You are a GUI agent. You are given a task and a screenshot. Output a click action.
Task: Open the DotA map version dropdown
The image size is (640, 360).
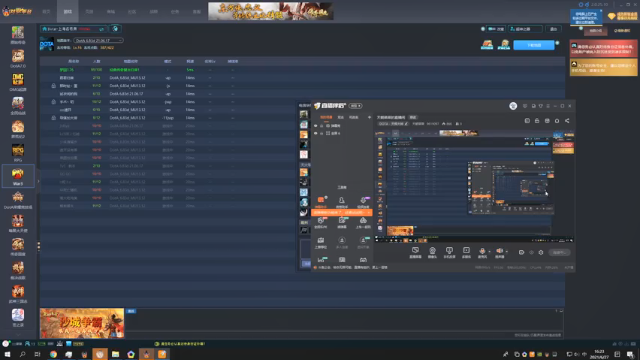coord(98,40)
